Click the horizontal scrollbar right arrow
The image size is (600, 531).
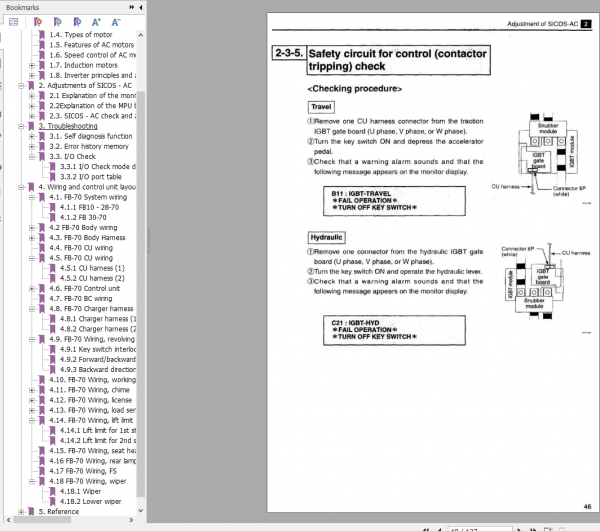pyautogui.click(x=131, y=520)
